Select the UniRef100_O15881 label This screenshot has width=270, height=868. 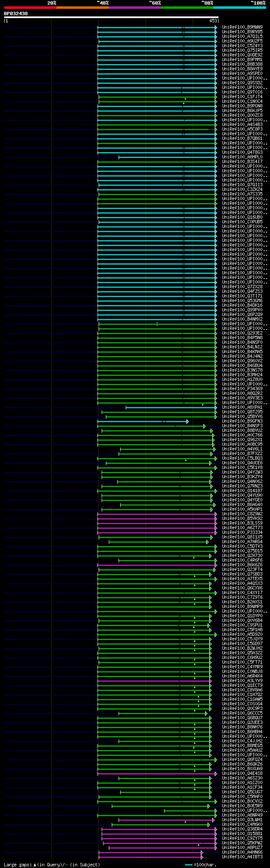(242, 833)
